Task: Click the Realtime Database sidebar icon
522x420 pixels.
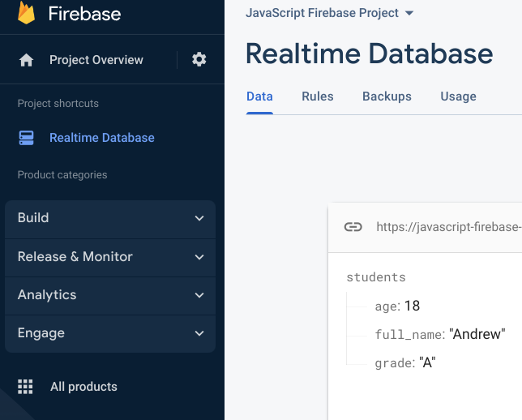Action: 27,138
